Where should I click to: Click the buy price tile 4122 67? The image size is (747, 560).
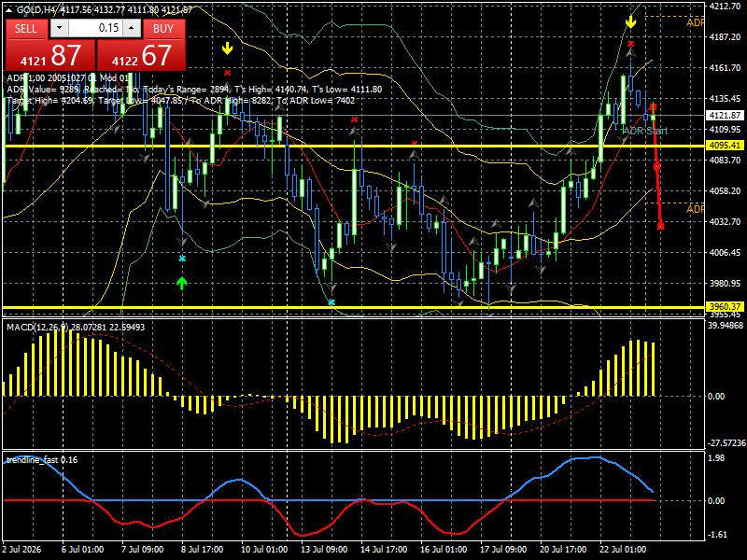pyautogui.click(x=141, y=55)
